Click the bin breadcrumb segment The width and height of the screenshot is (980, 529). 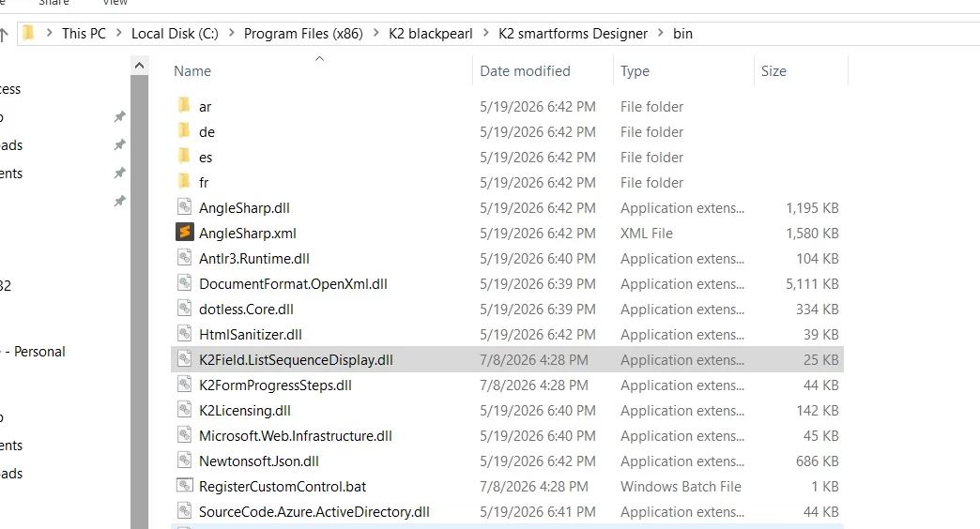coord(682,34)
